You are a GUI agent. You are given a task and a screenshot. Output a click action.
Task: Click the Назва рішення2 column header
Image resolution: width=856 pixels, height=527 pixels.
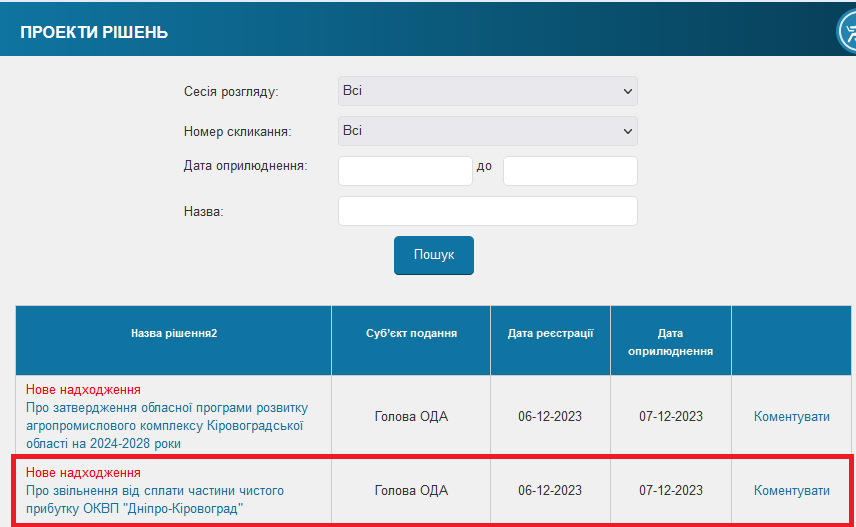[174, 333]
